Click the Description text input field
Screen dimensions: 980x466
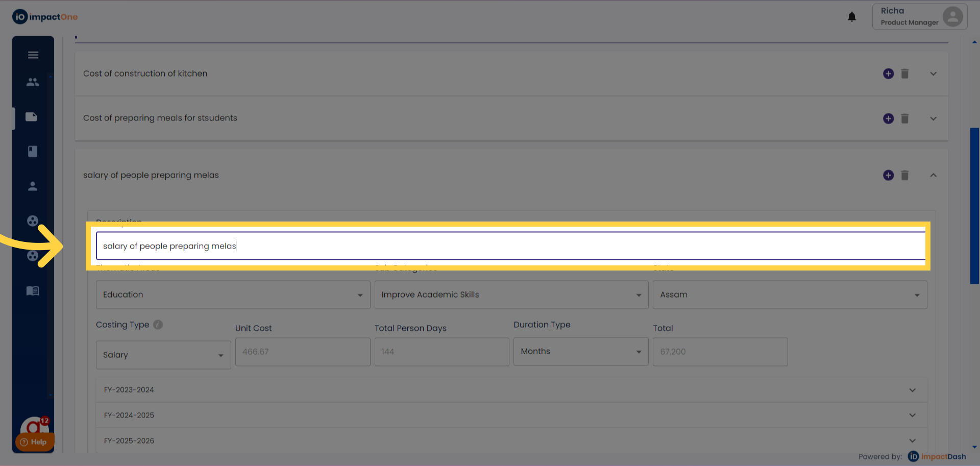click(x=510, y=246)
